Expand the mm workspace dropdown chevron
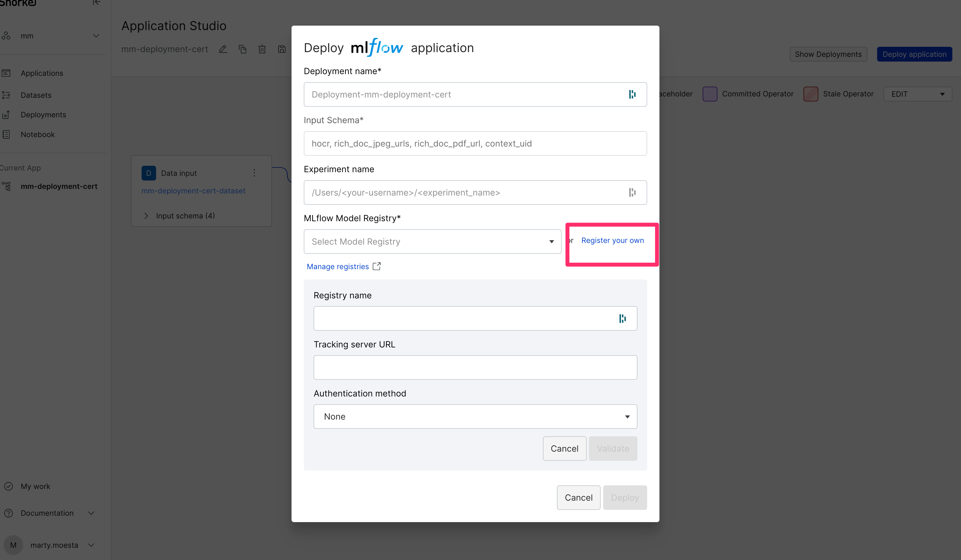The height and width of the screenshot is (560, 961). [x=96, y=36]
